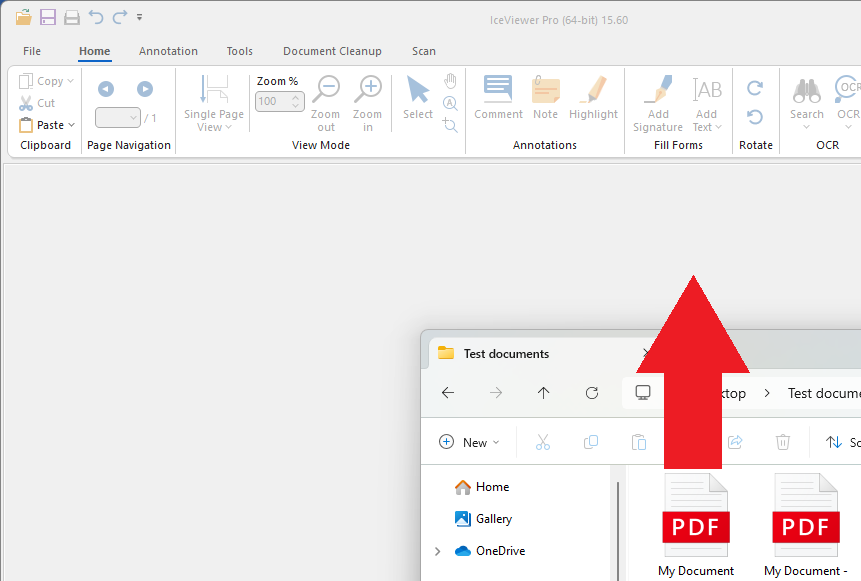Image resolution: width=861 pixels, height=581 pixels.
Task: Save document using quick access floppy icon
Action: coord(48,18)
